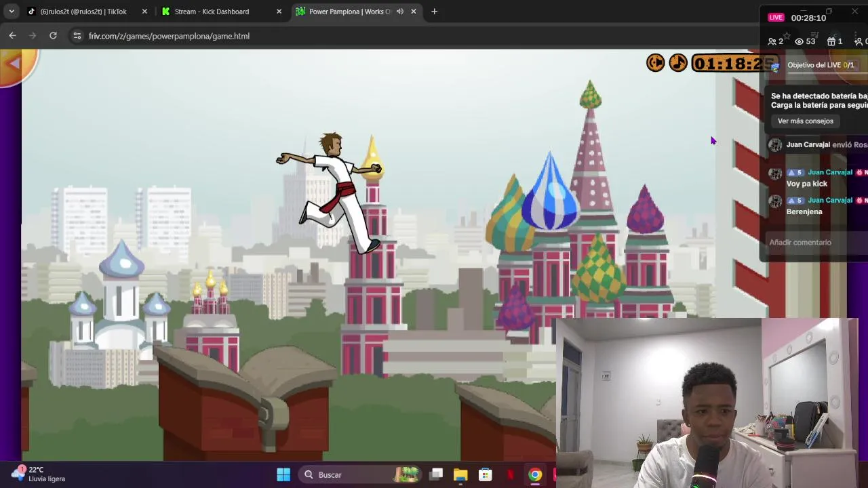The height and width of the screenshot is (488, 868).
Task: Click the 00:28:10 live duration timer
Action: (808, 18)
